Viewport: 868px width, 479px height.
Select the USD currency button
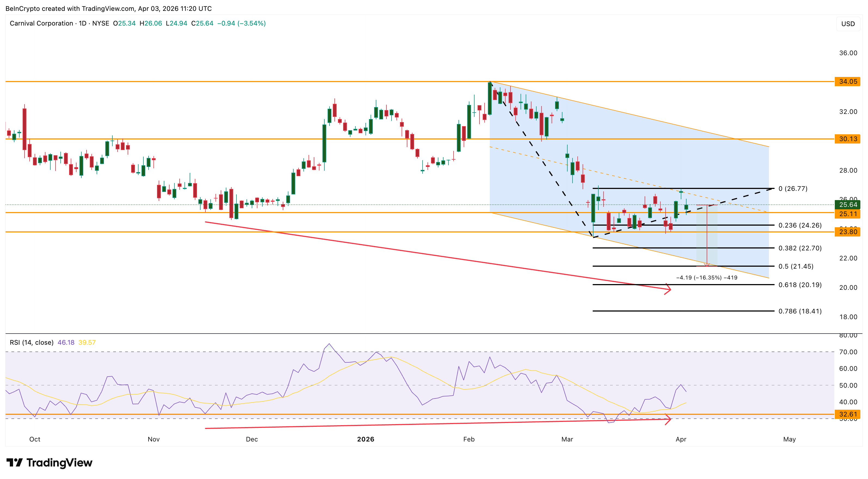pyautogui.click(x=849, y=24)
